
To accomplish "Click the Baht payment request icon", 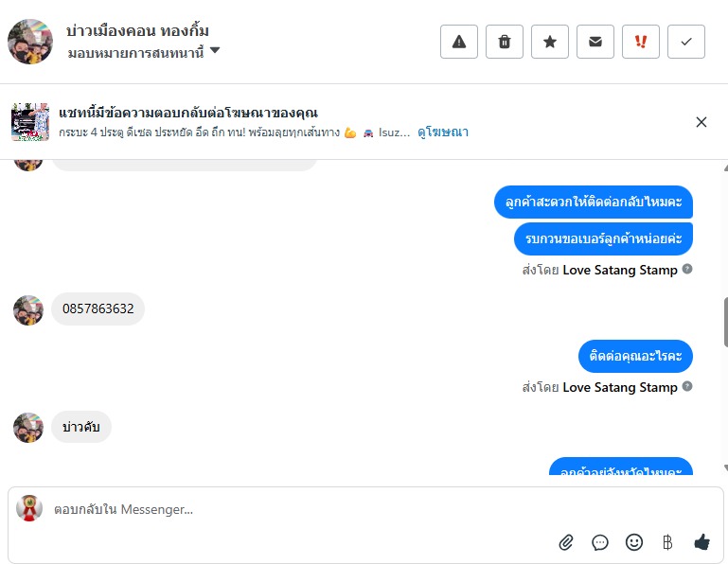I will click(667, 542).
